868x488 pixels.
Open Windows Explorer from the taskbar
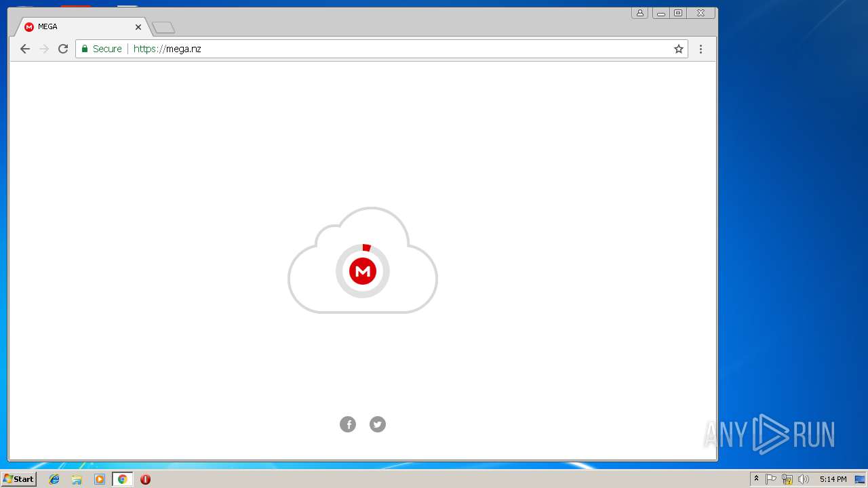tap(77, 479)
